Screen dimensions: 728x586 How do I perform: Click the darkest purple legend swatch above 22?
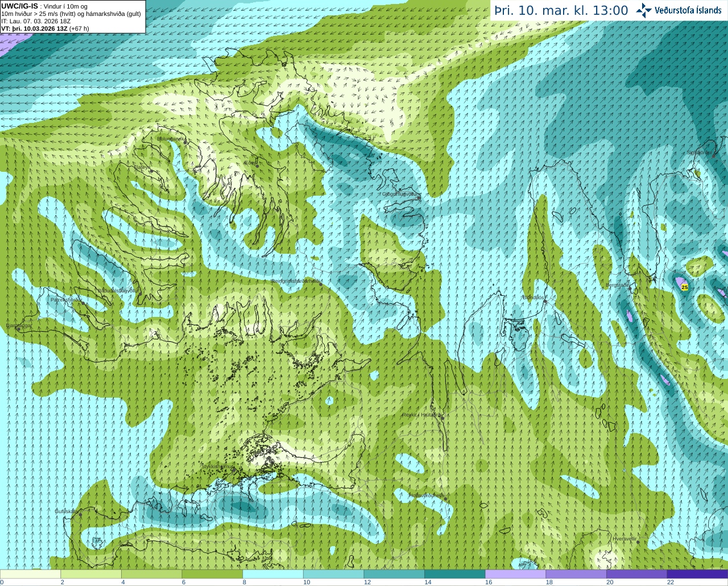click(697, 573)
